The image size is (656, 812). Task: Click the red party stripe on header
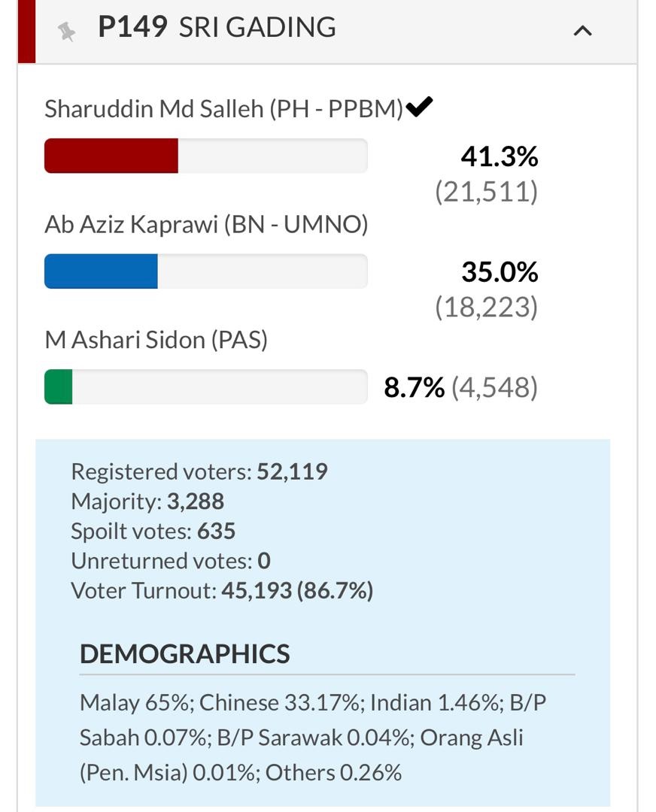pos(26,31)
